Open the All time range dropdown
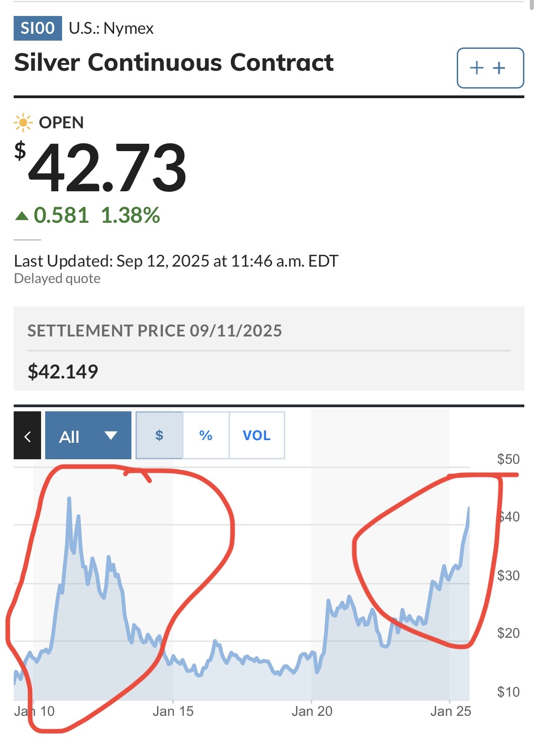538x756 pixels. point(88,436)
